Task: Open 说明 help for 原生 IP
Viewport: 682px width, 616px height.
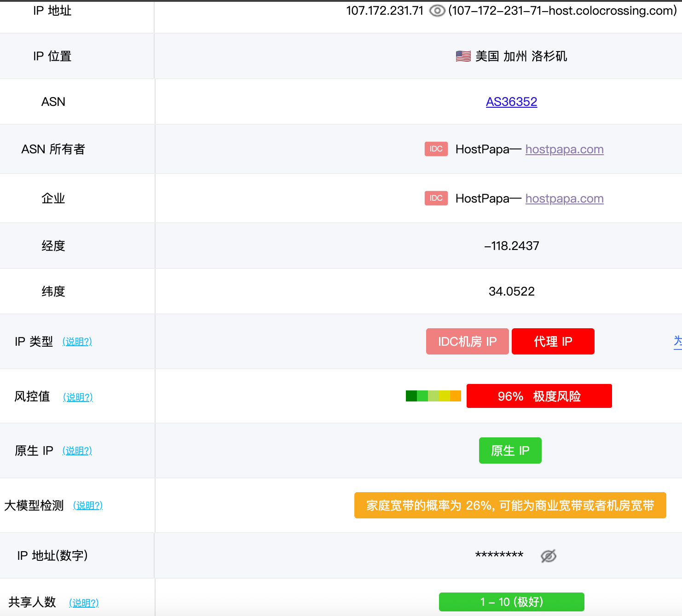Action: tap(77, 451)
